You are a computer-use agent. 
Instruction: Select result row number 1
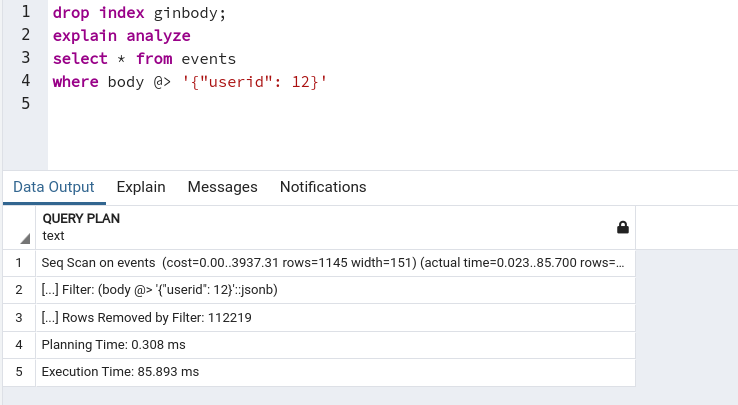point(19,263)
